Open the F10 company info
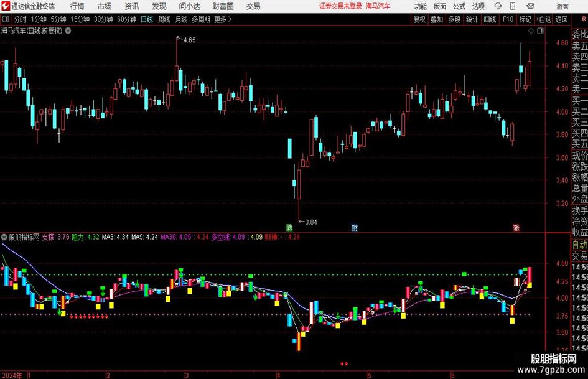The width and height of the screenshot is (588, 379). (508, 19)
